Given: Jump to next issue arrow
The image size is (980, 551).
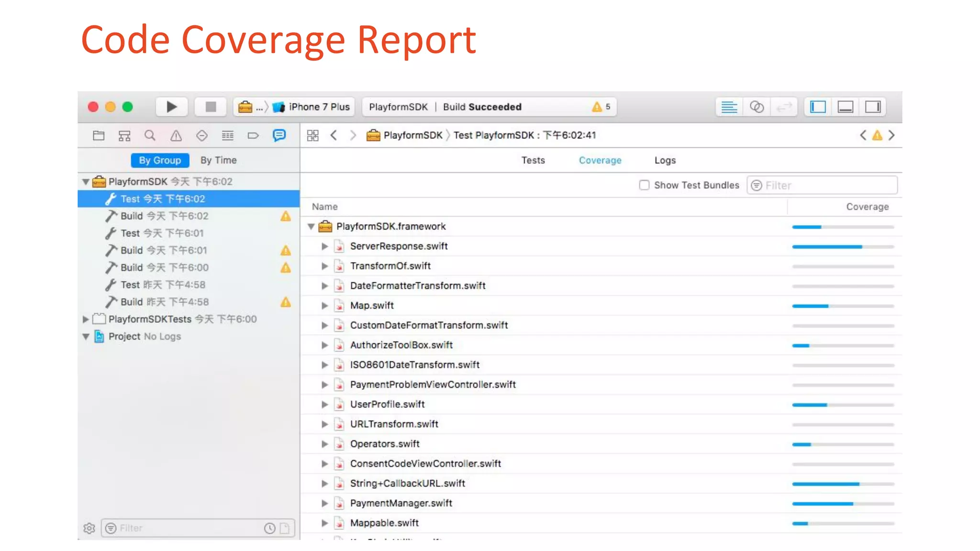Looking at the screenshot, I should [891, 135].
